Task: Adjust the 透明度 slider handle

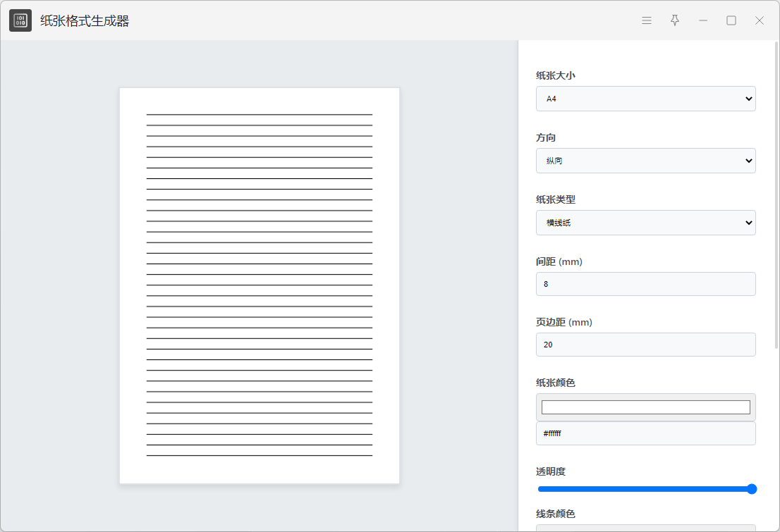Action: [x=752, y=489]
